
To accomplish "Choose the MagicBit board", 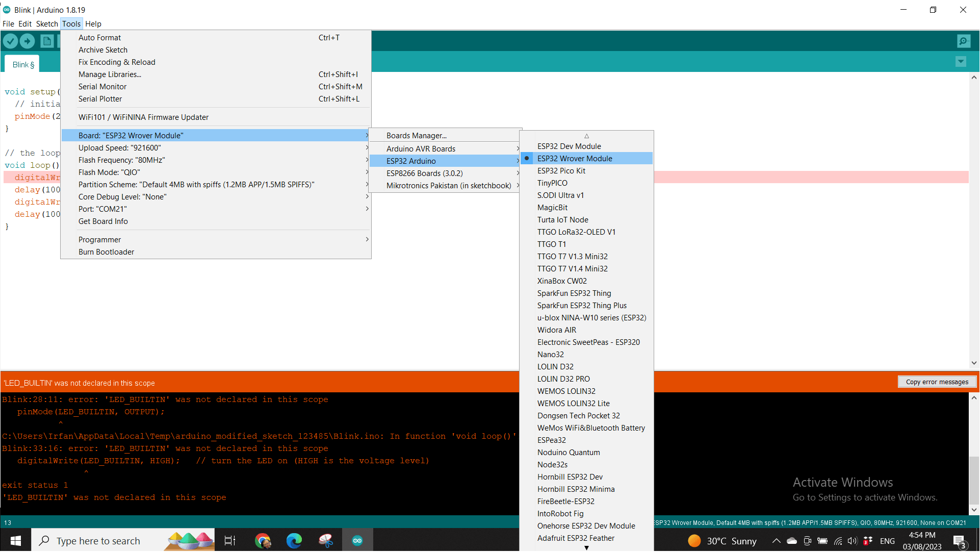I will pos(586,208).
